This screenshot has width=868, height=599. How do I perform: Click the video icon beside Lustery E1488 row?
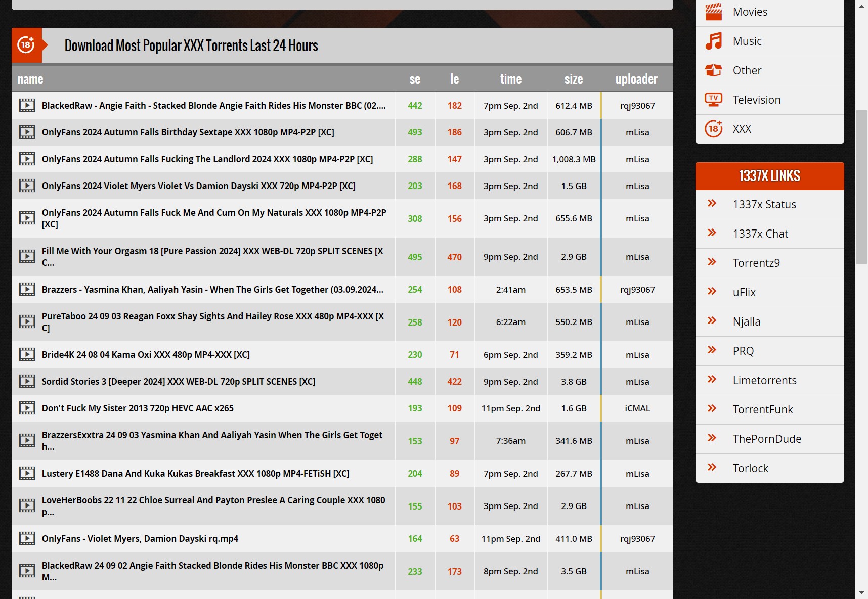(27, 474)
